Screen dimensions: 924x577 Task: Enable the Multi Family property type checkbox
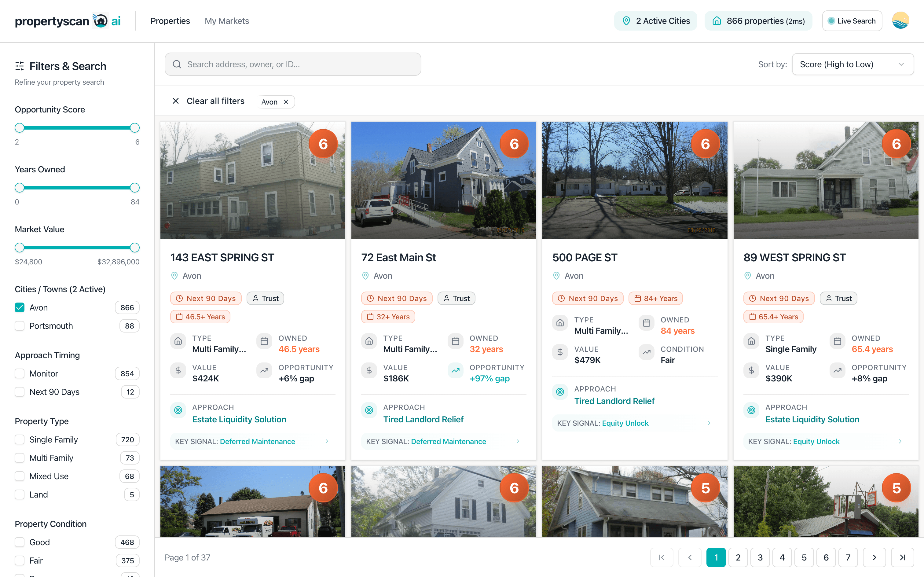pos(20,458)
